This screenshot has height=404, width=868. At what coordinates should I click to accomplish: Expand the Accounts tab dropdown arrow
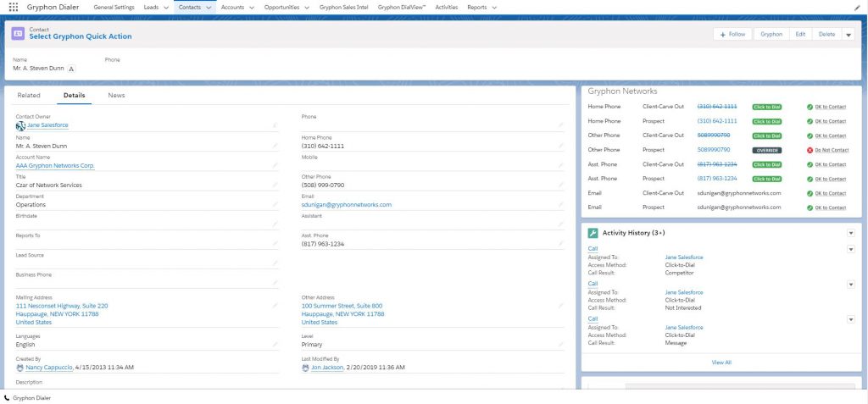(x=251, y=8)
